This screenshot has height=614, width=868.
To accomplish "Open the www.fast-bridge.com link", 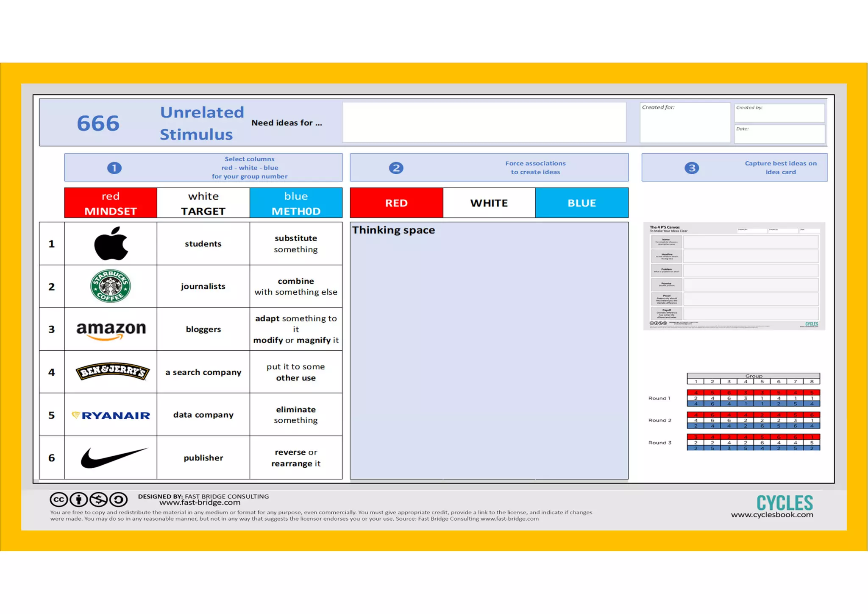I will pos(200,503).
